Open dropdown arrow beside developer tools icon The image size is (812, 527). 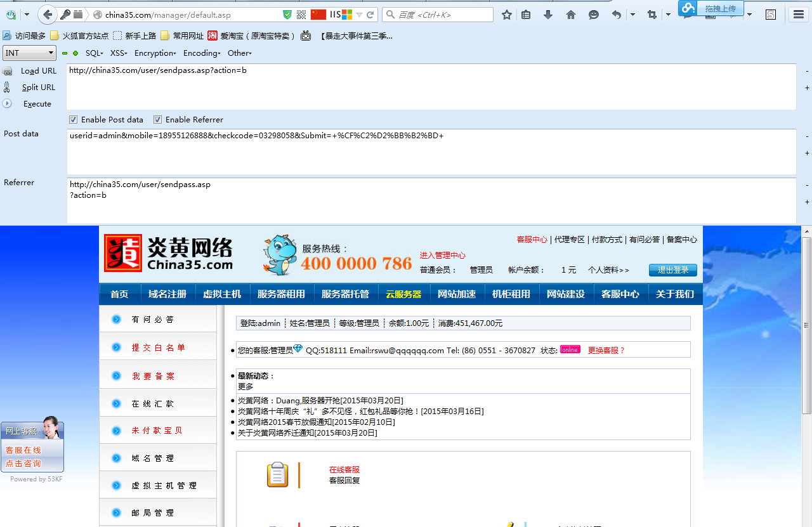pyautogui.click(x=27, y=15)
